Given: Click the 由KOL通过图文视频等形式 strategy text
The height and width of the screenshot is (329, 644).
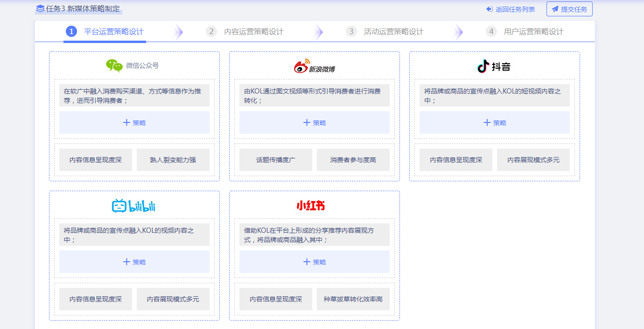Looking at the screenshot, I should (315, 95).
